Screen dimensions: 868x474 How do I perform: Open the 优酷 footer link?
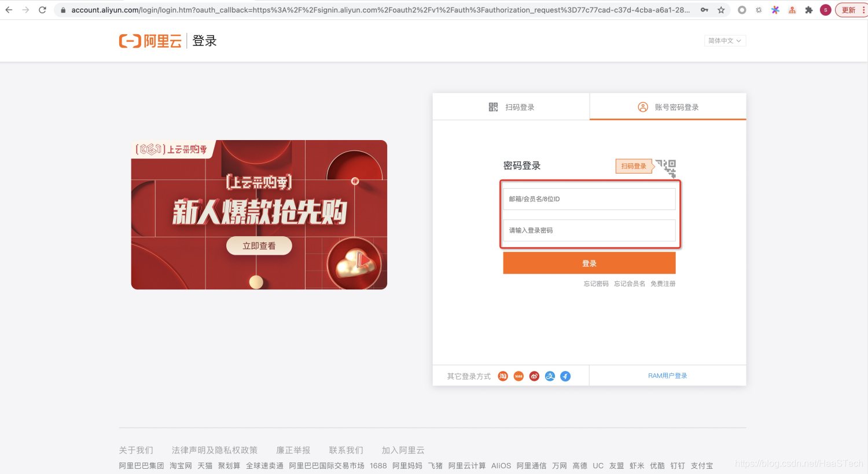[657, 466]
